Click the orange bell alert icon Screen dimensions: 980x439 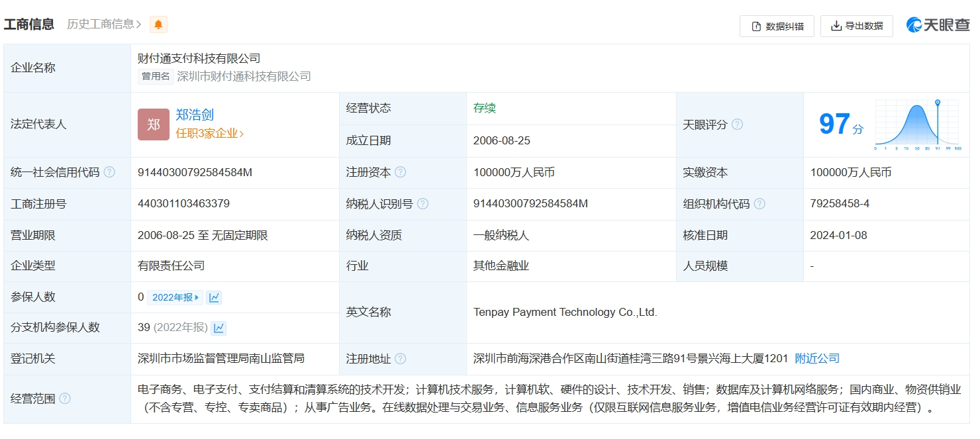click(x=158, y=25)
